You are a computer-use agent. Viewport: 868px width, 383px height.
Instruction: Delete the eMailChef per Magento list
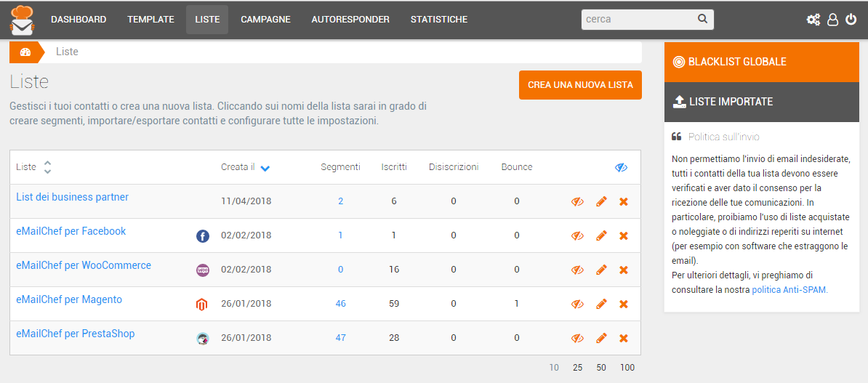623,304
